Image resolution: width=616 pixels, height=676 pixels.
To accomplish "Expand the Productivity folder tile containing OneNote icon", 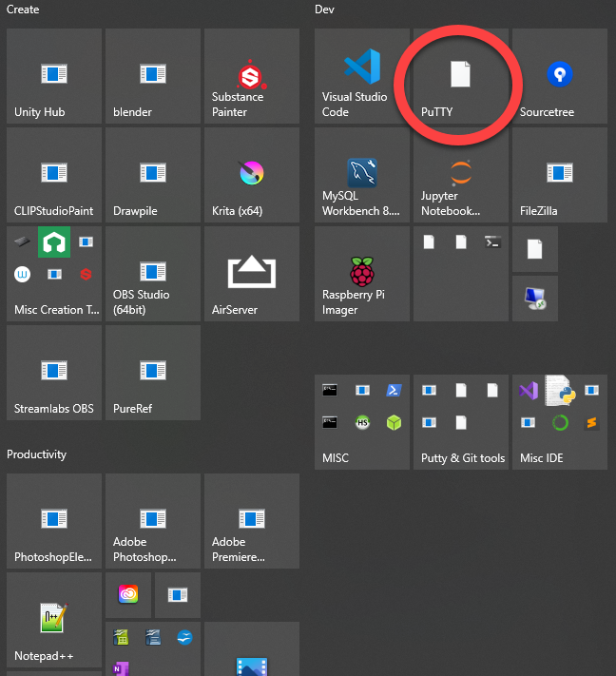I will point(153,648).
